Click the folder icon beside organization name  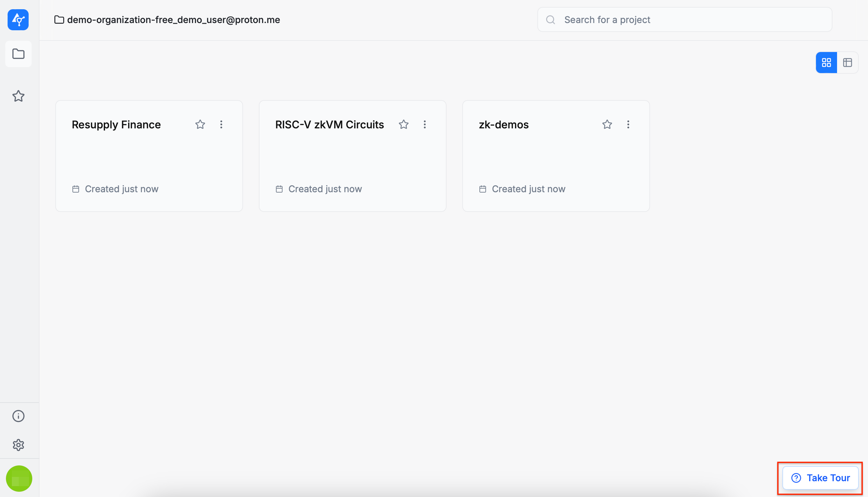[59, 20]
